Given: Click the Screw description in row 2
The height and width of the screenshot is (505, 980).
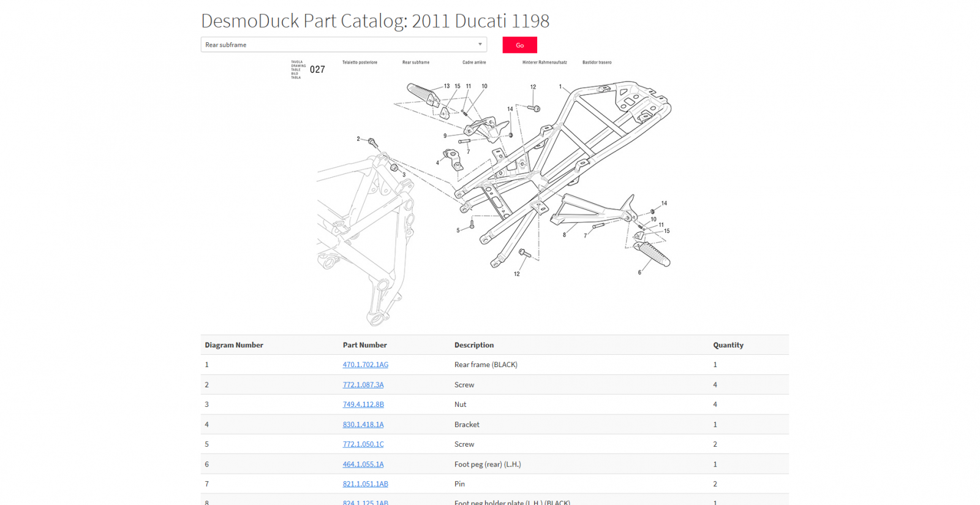Looking at the screenshot, I should pos(464,385).
